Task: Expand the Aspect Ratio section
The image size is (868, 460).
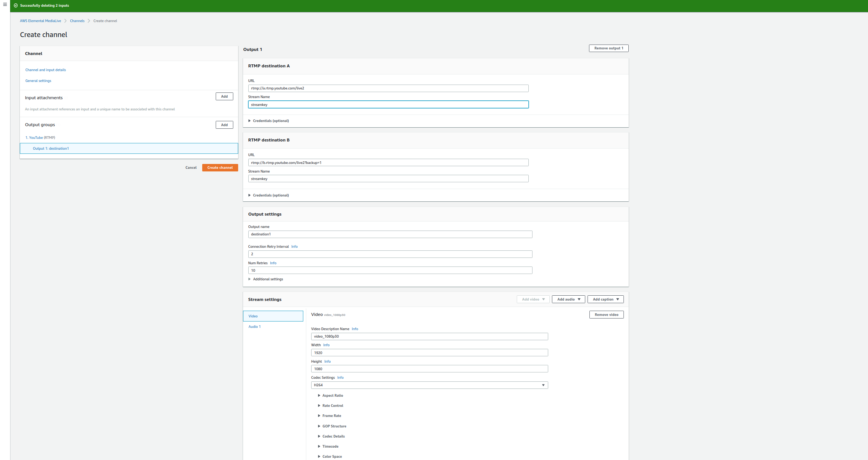Action: (x=330, y=396)
